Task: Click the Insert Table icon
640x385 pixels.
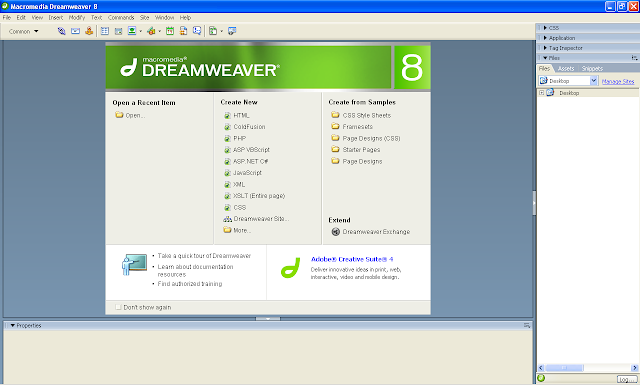Action: pos(105,31)
